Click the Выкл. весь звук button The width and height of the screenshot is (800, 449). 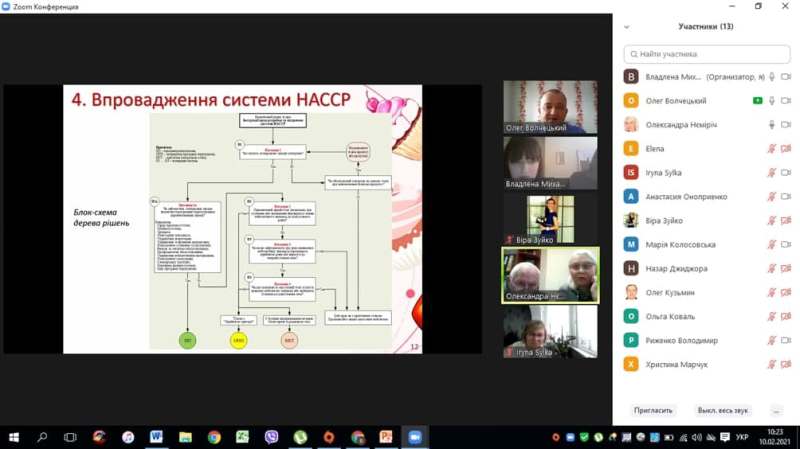(722, 410)
